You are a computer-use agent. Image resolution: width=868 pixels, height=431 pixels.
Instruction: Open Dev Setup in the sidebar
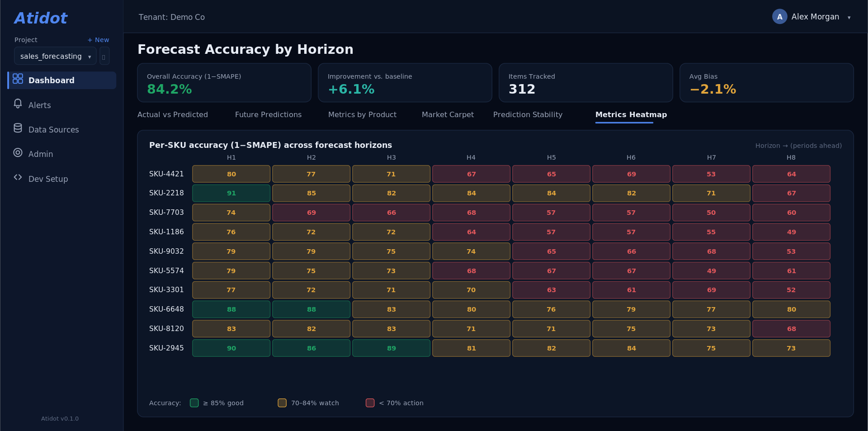click(x=61, y=179)
